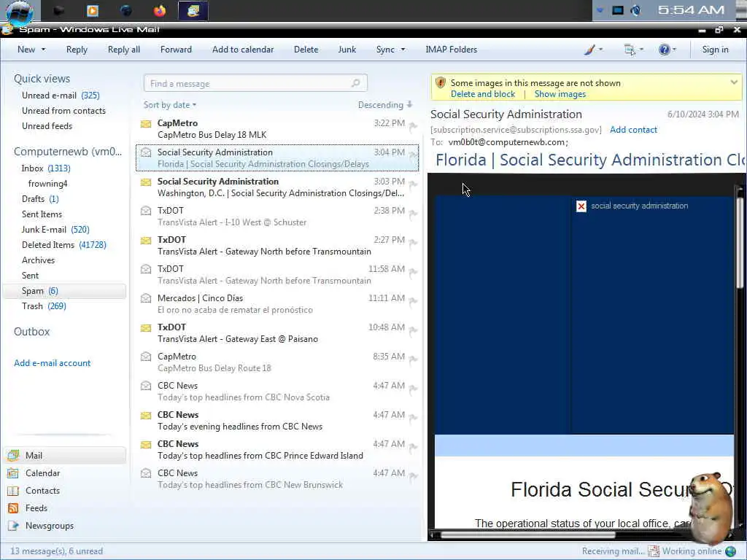This screenshot has width=747, height=560.
Task: Click Delete and block link
Action: tap(483, 94)
